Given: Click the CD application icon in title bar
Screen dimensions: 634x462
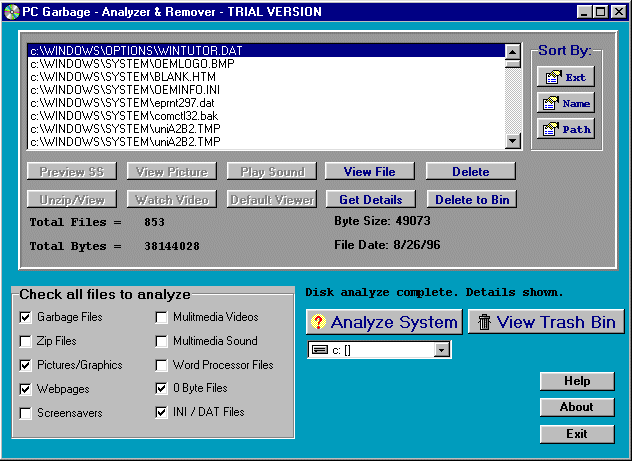Looking at the screenshot, I should point(11,12).
